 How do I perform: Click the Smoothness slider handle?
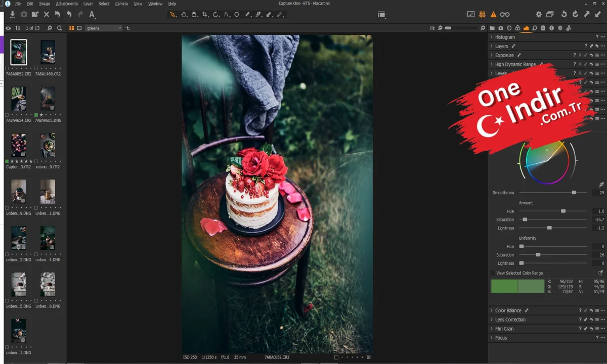point(574,193)
